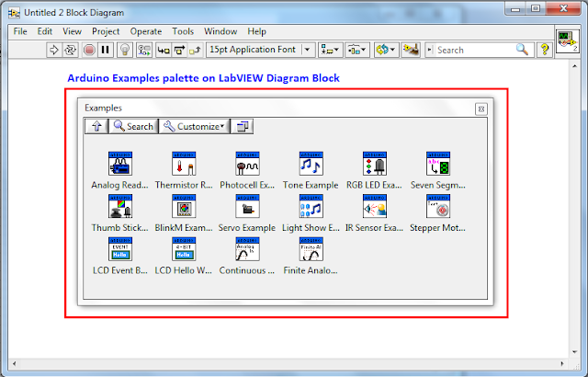
Task: Click the palette Search button
Action: tap(133, 126)
